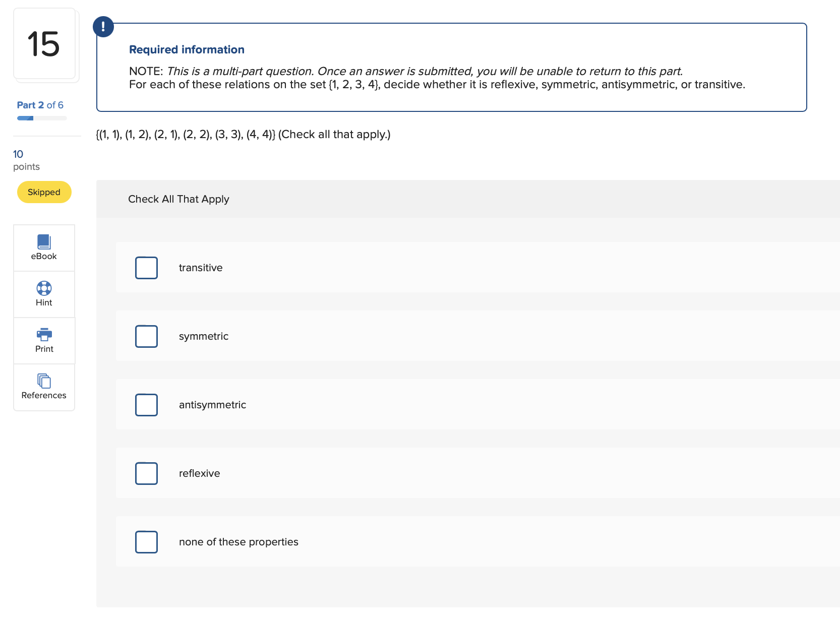Check the symmetric checkbox
The width and height of the screenshot is (840, 621).
pos(146,336)
